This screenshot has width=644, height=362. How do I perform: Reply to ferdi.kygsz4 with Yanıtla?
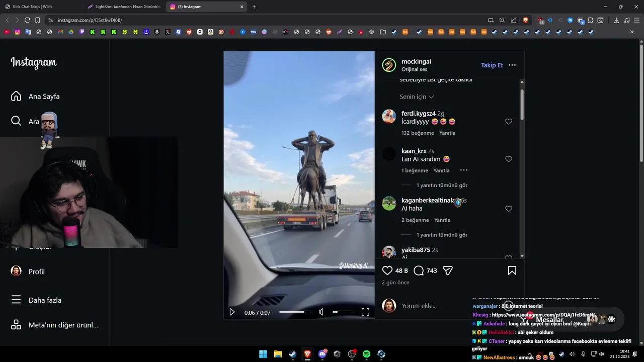447,133
